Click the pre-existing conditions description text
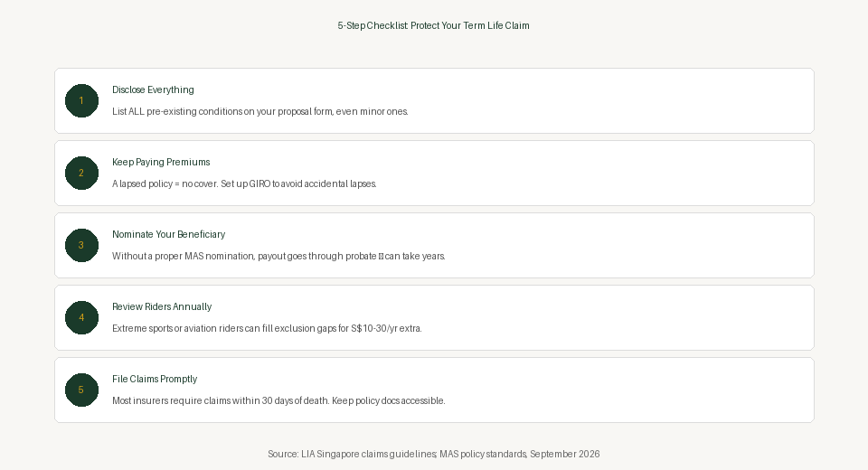The image size is (868, 470). (260, 111)
